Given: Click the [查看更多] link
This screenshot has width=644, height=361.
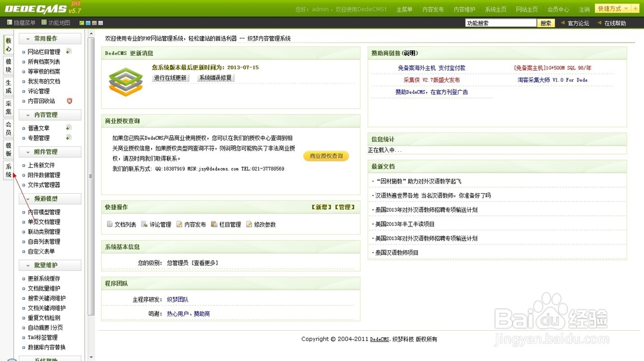Looking at the screenshot, I should [205, 263].
